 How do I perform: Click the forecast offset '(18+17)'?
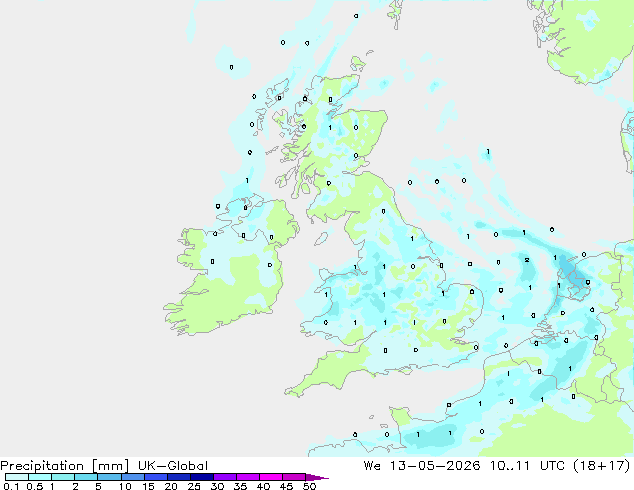pos(602,466)
